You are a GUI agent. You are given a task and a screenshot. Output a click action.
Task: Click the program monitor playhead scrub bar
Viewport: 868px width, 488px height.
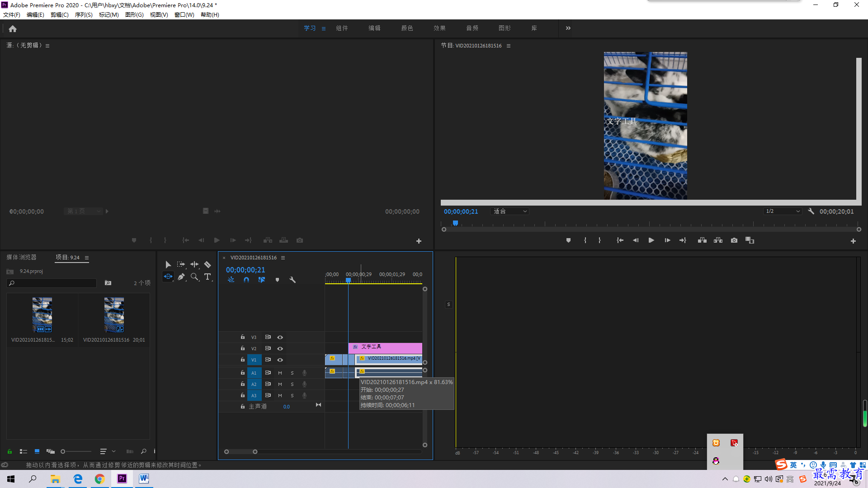click(651, 224)
